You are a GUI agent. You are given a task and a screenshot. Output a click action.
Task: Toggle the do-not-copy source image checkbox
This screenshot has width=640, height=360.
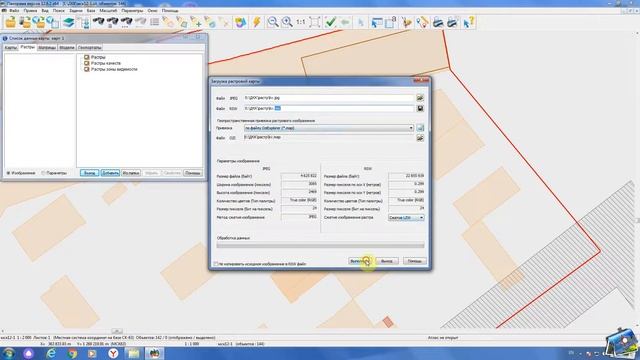tap(216, 264)
